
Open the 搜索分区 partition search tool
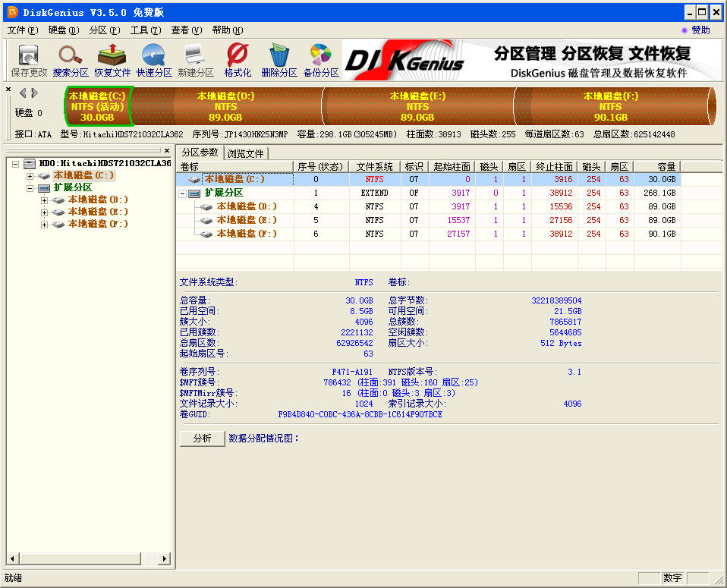(x=71, y=59)
